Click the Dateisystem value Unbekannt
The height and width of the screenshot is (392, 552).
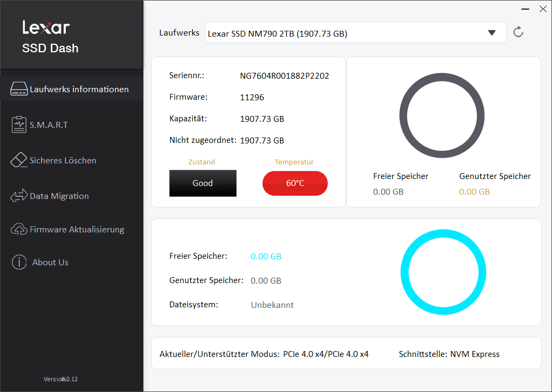tap(272, 305)
